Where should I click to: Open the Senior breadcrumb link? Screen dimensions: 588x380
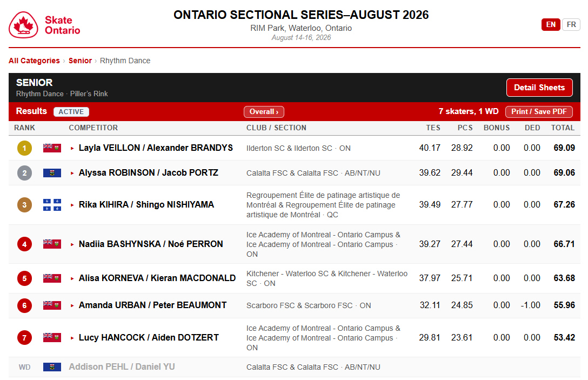pos(80,61)
